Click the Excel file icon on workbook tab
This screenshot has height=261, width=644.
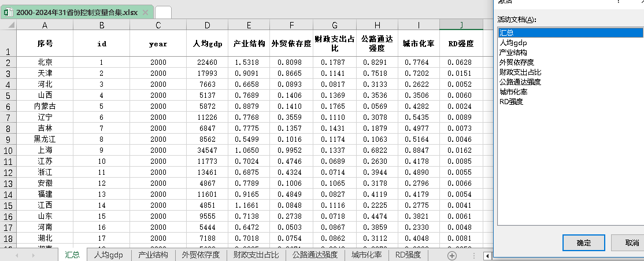[8, 12]
